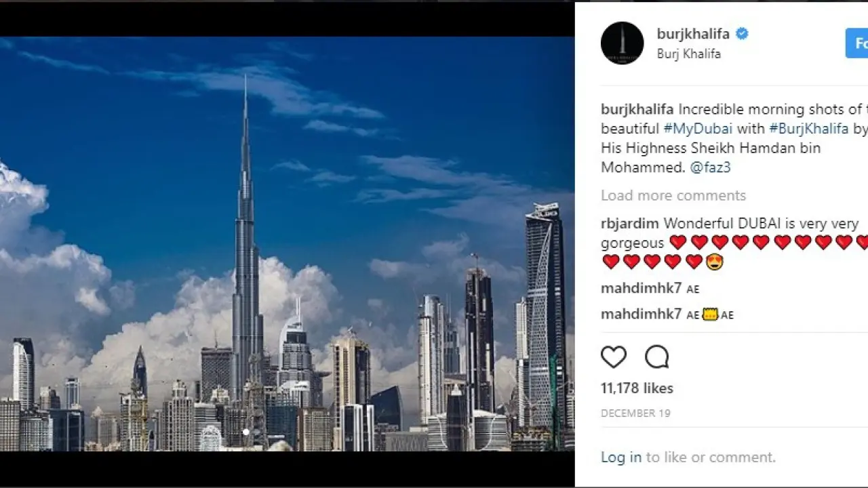Image resolution: width=868 pixels, height=488 pixels.
Task: Expand Load more comments
Action: (673, 195)
